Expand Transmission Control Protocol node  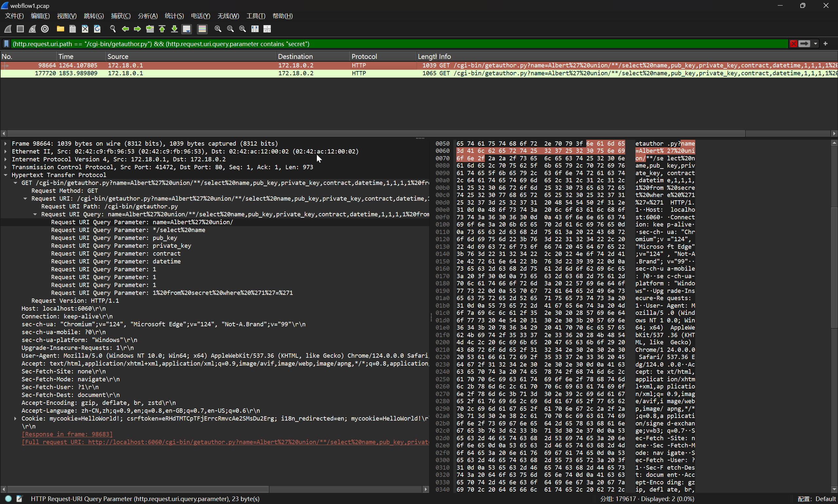pos(6,167)
